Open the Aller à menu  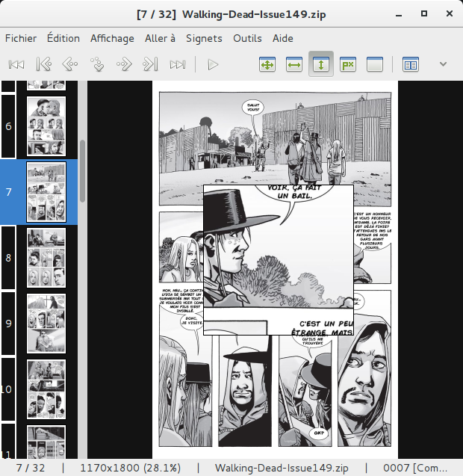click(160, 38)
